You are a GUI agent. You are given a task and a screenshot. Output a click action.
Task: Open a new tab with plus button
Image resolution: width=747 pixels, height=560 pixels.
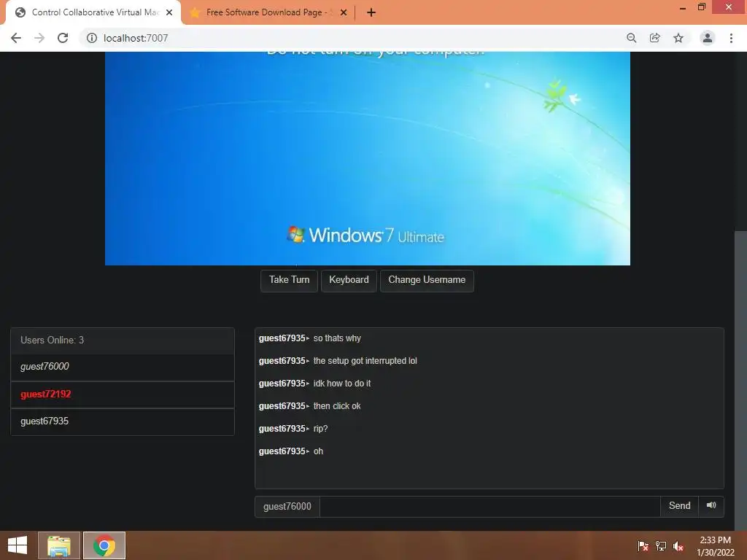pos(371,12)
